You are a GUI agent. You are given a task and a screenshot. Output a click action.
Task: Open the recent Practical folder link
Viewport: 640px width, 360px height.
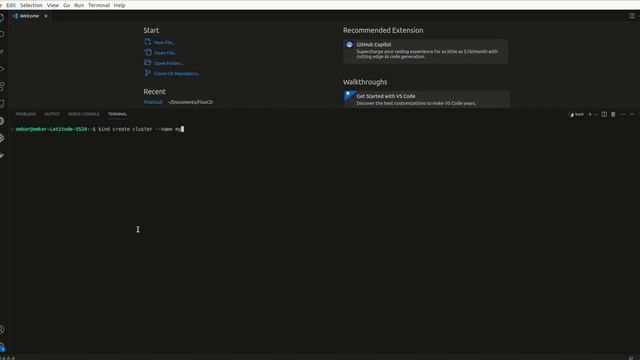tap(153, 102)
